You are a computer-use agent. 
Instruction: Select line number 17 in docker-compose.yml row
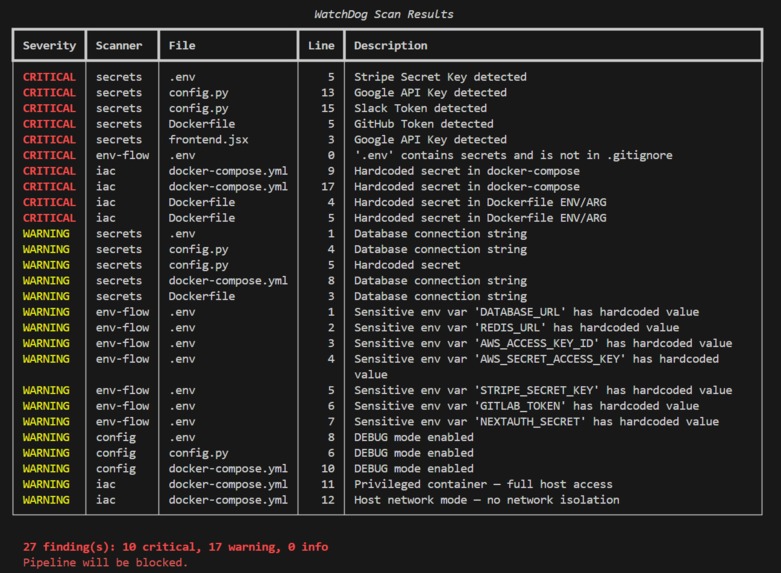[x=328, y=186]
